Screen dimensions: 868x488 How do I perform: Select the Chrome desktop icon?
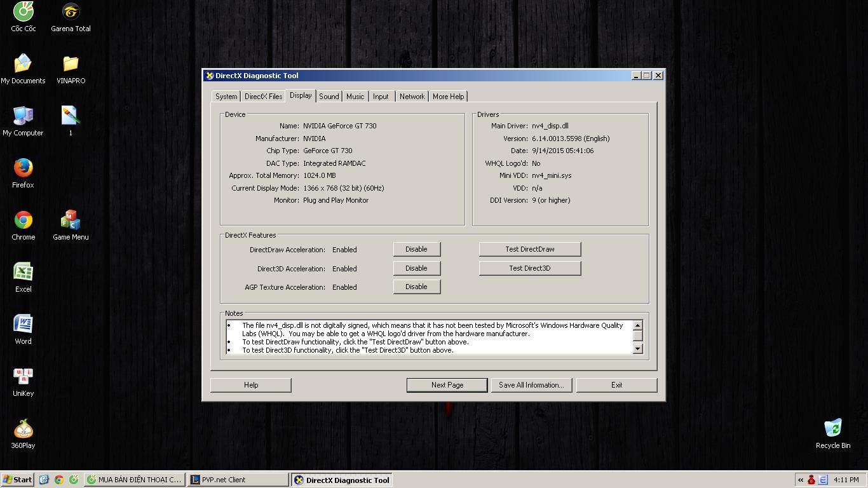pyautogui.click(x=24, y=220)
